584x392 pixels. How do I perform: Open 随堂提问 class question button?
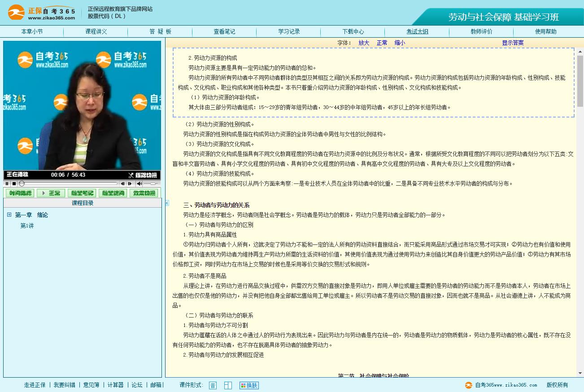pyautogui.click(x=113, y=193)
